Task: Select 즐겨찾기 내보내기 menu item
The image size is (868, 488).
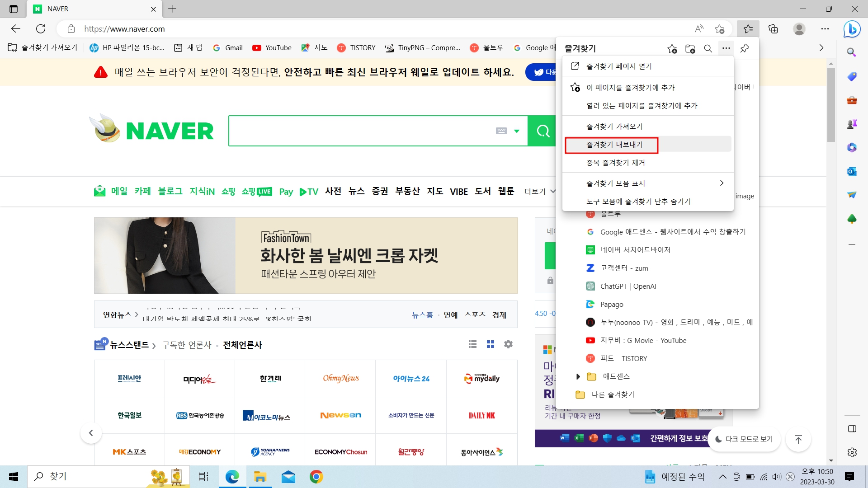Action: point(614,145)
